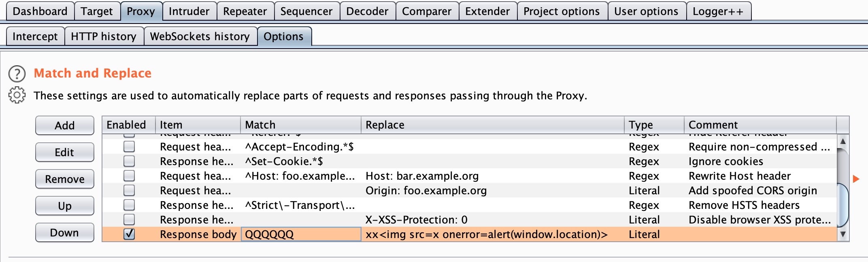
Task: Enable the Ignore cookies rule checkbox
Action: tap(129, 161)
